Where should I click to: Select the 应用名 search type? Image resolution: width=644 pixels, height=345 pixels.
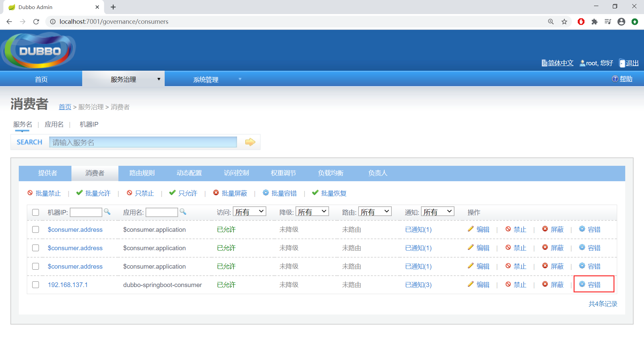[x=54, y=125]
